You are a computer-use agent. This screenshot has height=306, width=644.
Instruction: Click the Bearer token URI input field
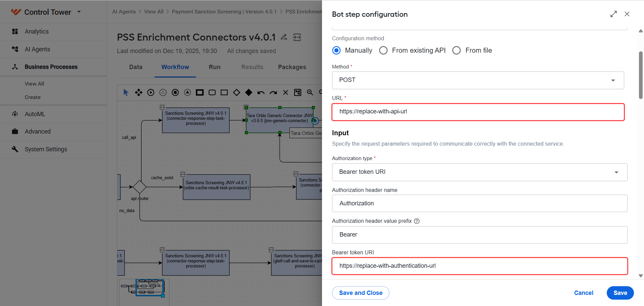tap(480, 266)
